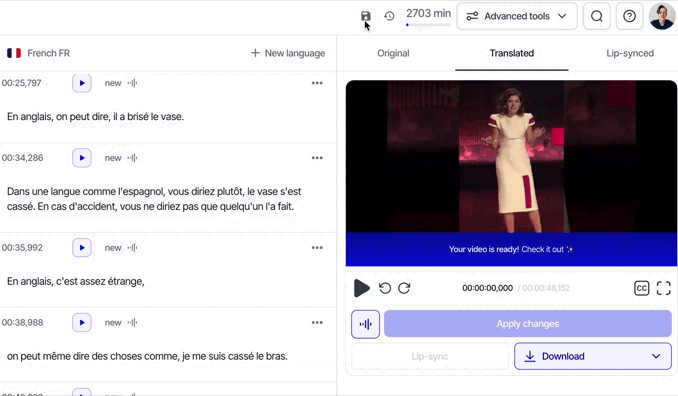
Task: Click 'Your video is ready! Check it out' banner
Action: (512, 249)
